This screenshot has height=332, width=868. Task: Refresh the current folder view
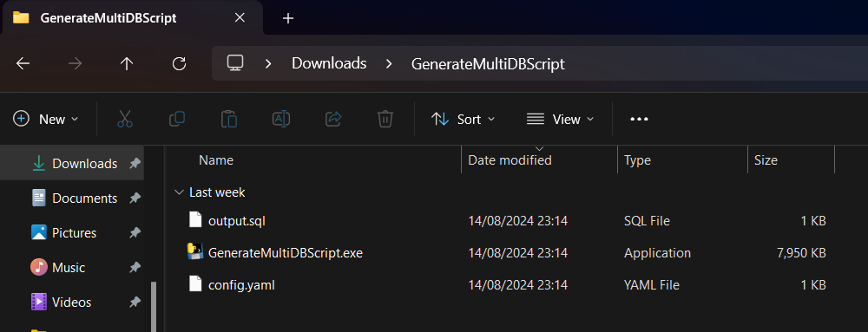[x=179, y=63]
